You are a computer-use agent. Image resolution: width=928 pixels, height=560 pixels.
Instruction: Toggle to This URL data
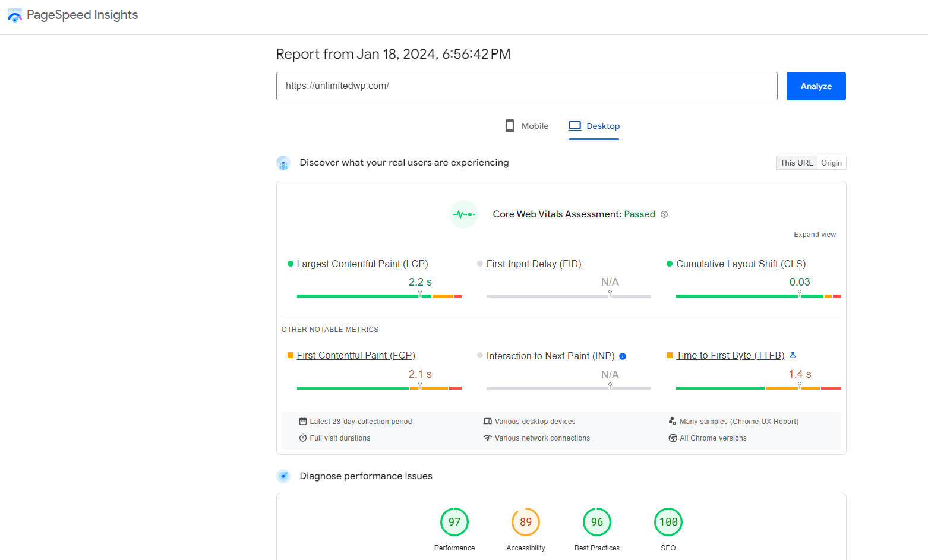(797, 163)
